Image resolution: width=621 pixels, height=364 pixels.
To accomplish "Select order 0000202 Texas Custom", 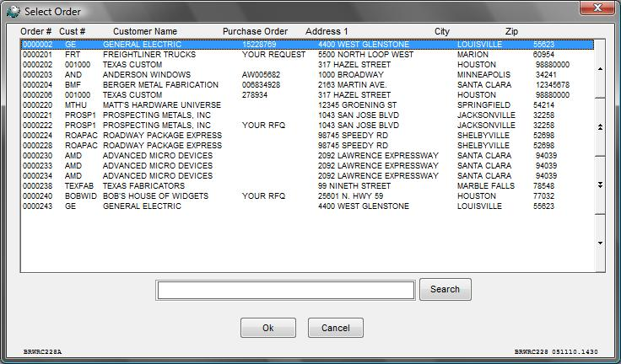I will tap(308, 65).
